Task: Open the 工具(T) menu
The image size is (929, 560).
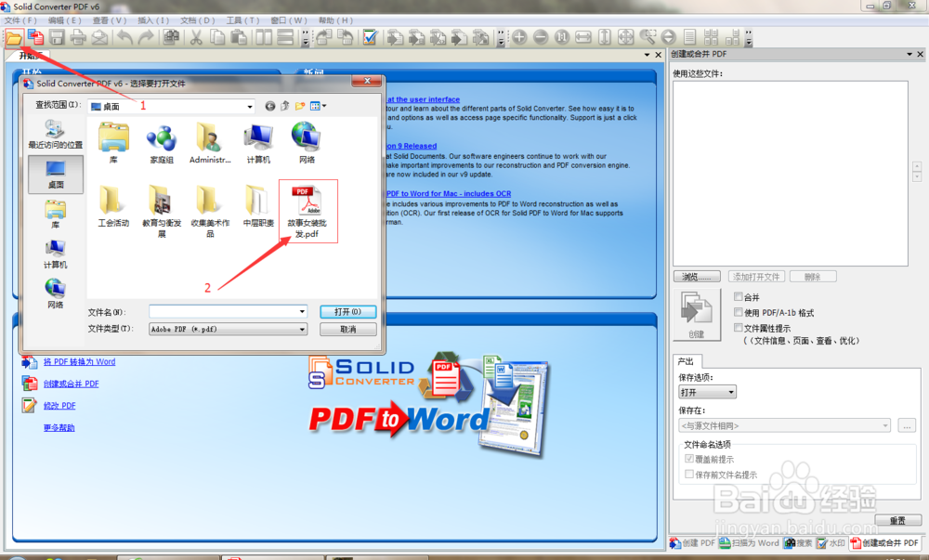Action: (242, 20)
